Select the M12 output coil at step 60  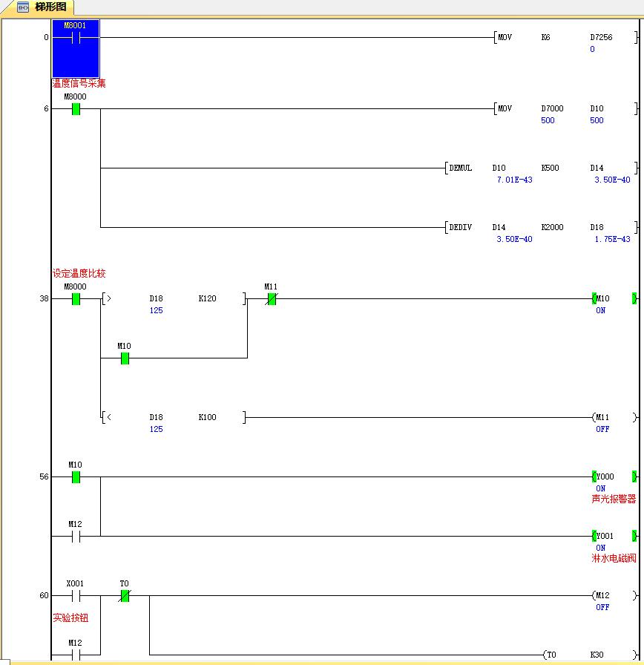point(614,595)
